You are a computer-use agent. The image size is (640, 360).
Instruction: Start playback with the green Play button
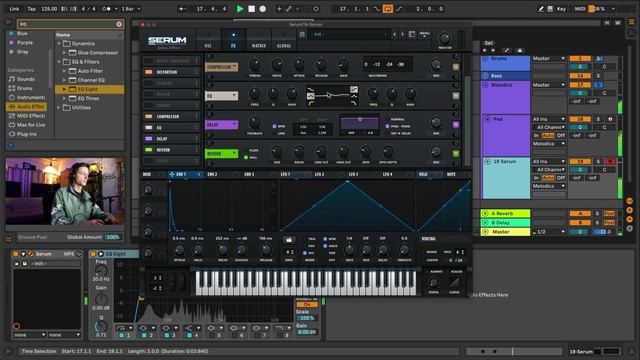pos(240,9)
